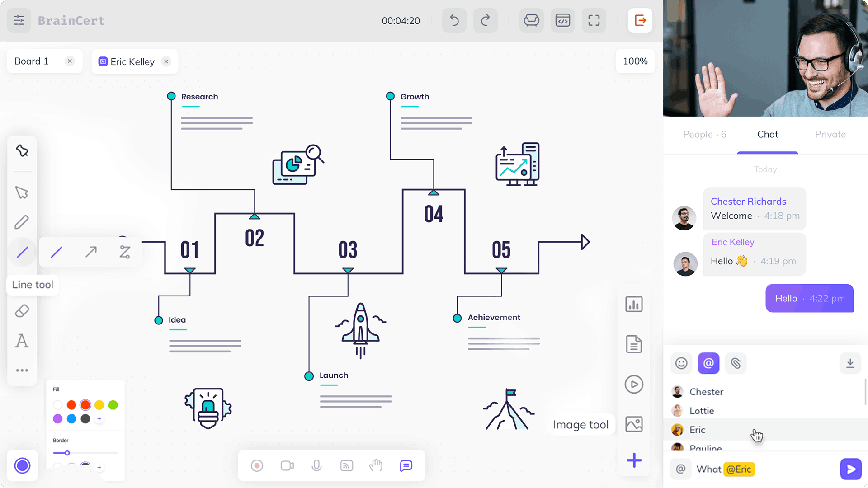Pick the purple fill color
Viewport: 868px width, 488px height.
57,419
